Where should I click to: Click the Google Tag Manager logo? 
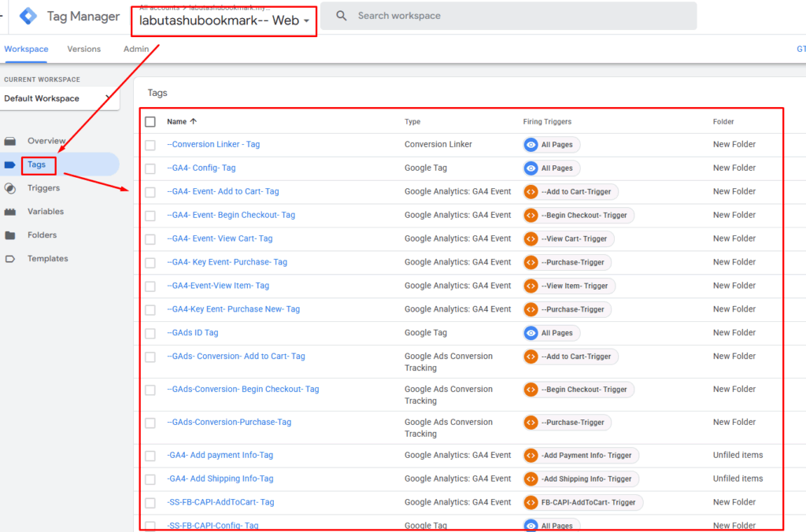point(28,16)
